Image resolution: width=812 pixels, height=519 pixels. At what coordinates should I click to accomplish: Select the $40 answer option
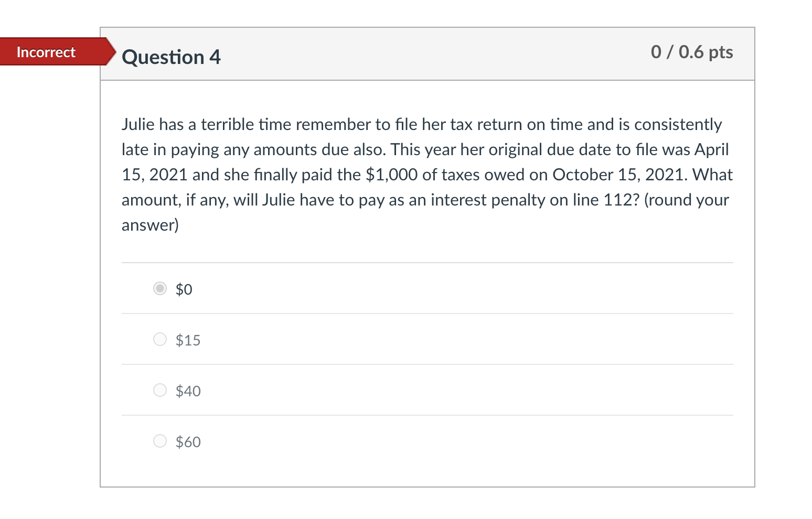coord(159,390)
